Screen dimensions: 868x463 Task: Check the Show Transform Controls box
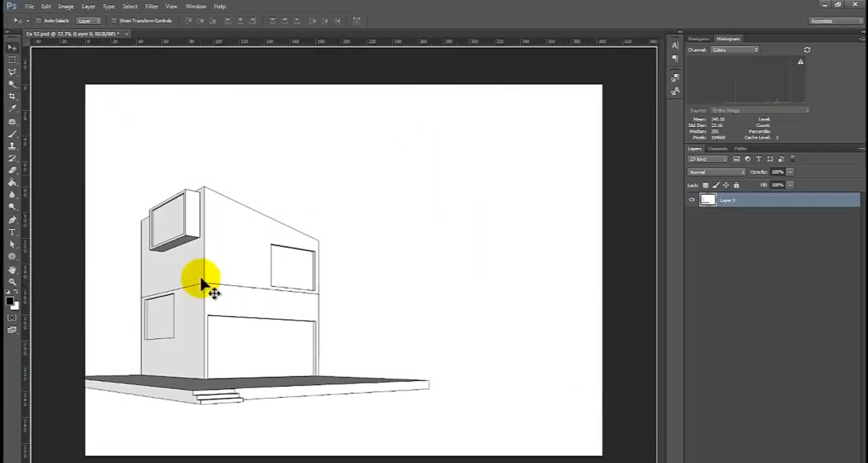point(114,21)
